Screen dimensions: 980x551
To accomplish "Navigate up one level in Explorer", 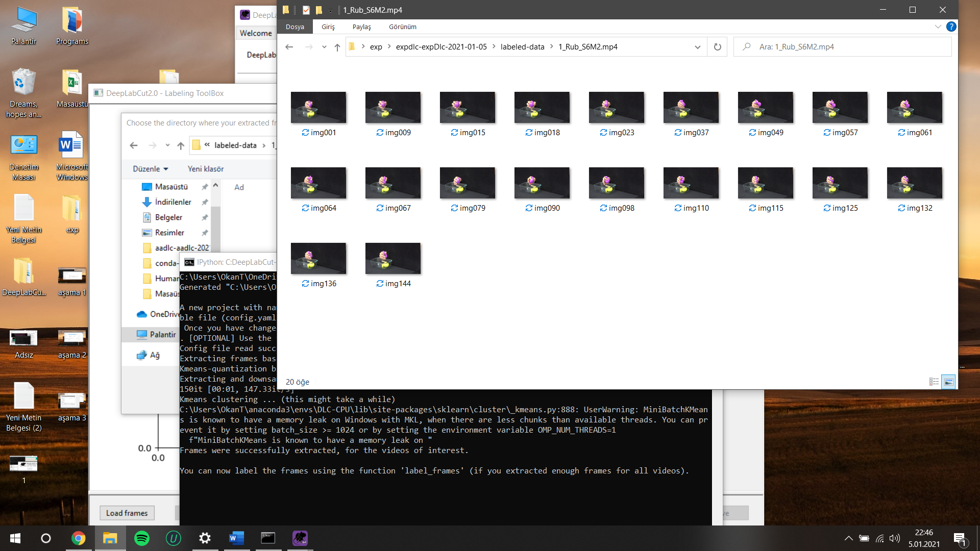I will tap(337, 46).
